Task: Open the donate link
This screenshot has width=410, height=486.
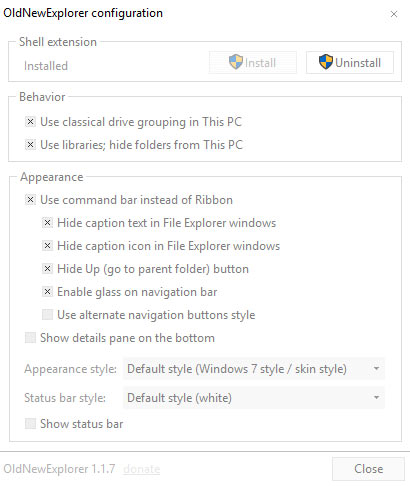Action: coord(142,469)
